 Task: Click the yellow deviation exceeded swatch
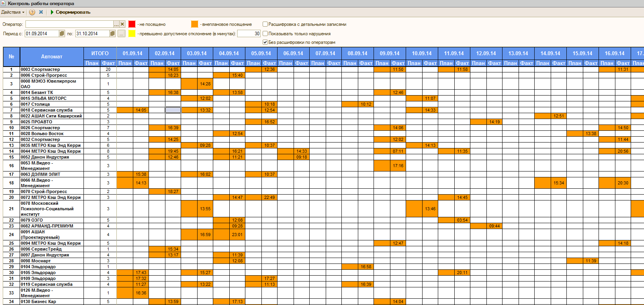[x=132, y=34]
